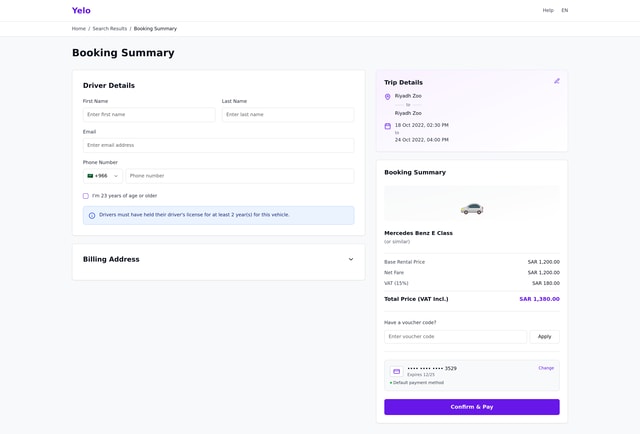The image size is (640, 434).
Task: Click the Booking Summary breadcrumb
Action: (x=155, y=29)
